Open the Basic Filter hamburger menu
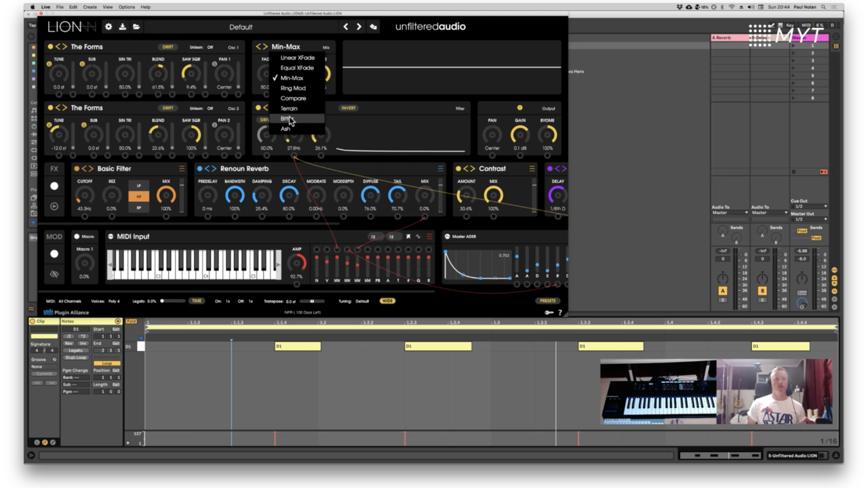Viewport: 868px width, 488px height. (x=182, y=169)
